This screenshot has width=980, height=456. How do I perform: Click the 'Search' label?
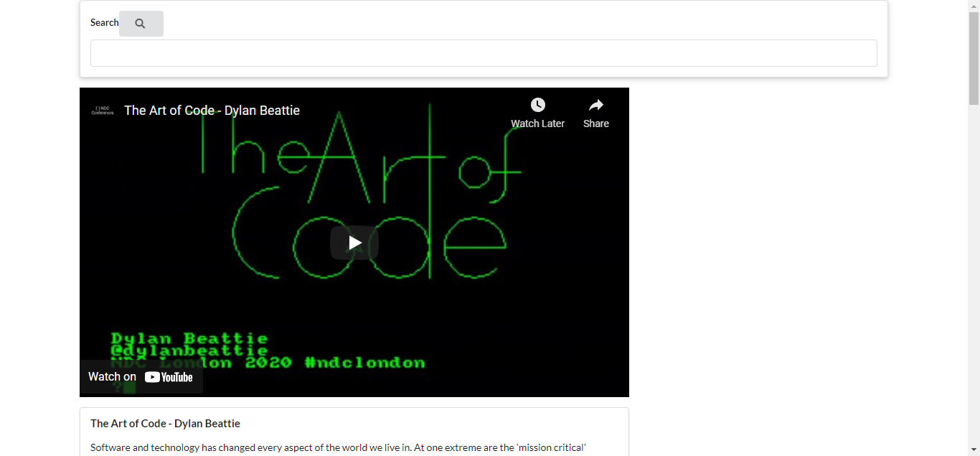coord(104,23)
